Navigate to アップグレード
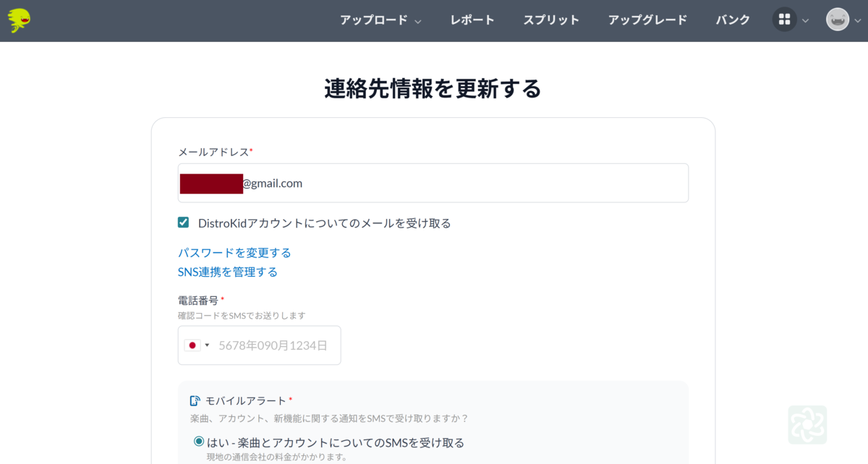This screenshot has height=464, width=868. pyautogui.click(x=647, y=20)
